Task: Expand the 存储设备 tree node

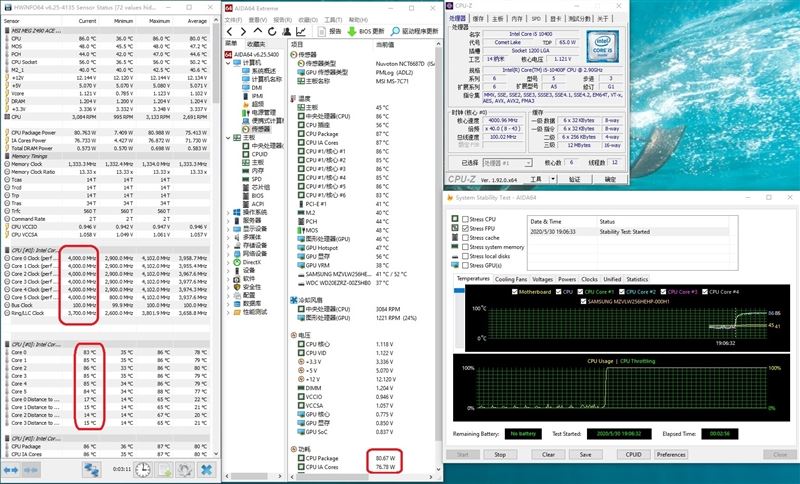Action: 228,245
